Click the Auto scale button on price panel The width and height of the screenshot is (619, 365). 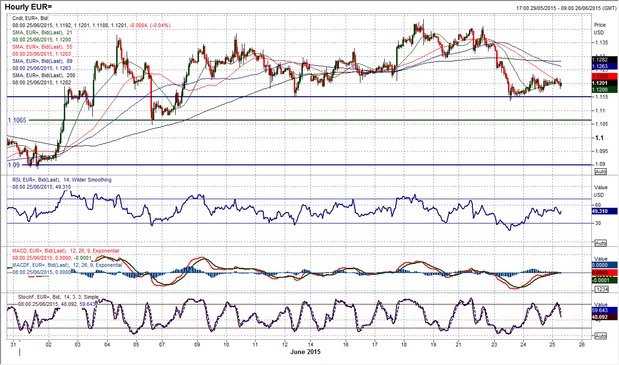[600, 172]
